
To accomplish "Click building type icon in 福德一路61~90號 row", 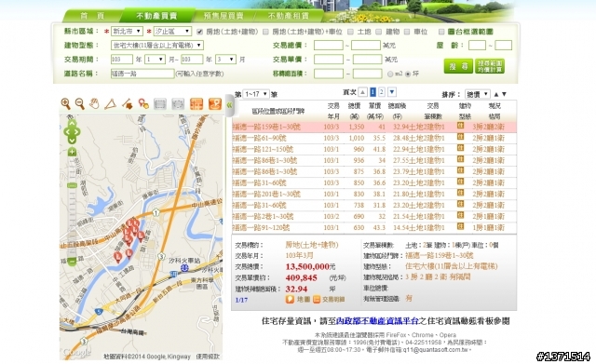I will click(x=460, y=137).
